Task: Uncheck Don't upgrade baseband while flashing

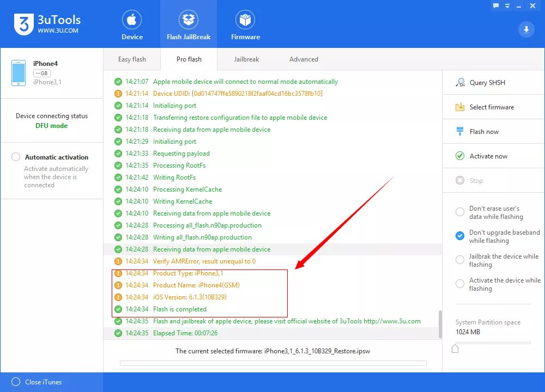Action: [x=460, y=236]
